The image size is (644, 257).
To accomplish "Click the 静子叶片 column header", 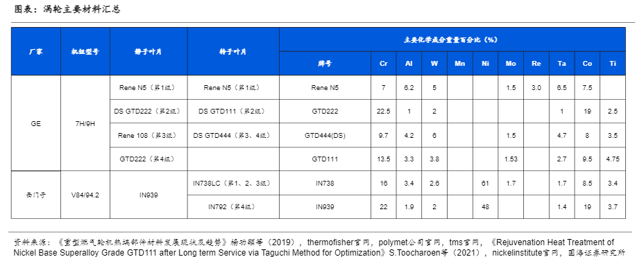I will coord(149,52).
